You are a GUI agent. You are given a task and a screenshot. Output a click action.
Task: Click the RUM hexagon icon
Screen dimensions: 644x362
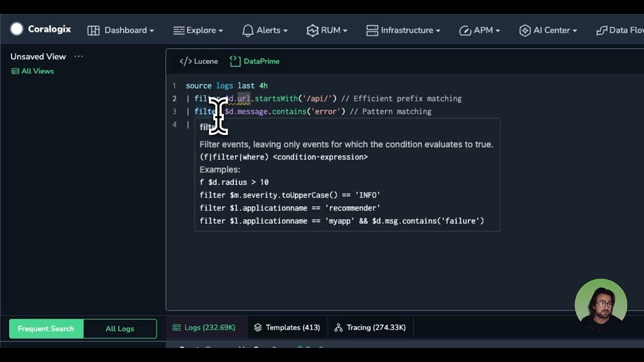click(312, 30)
